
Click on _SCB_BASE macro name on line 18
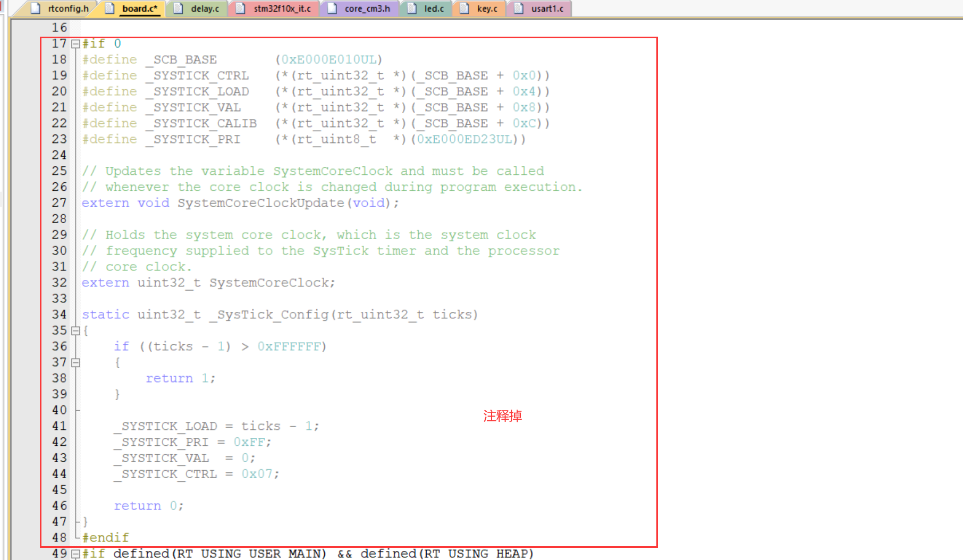click(x=181, y=60)
